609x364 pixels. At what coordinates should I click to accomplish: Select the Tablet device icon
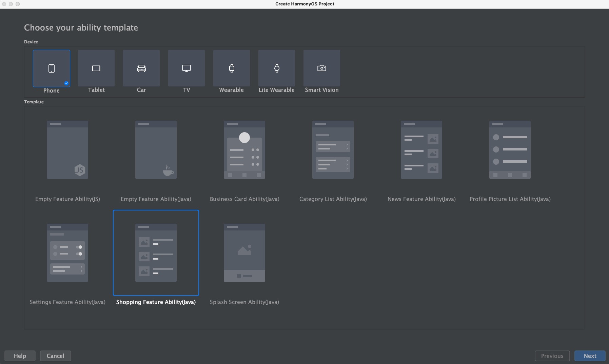[96, 68]
